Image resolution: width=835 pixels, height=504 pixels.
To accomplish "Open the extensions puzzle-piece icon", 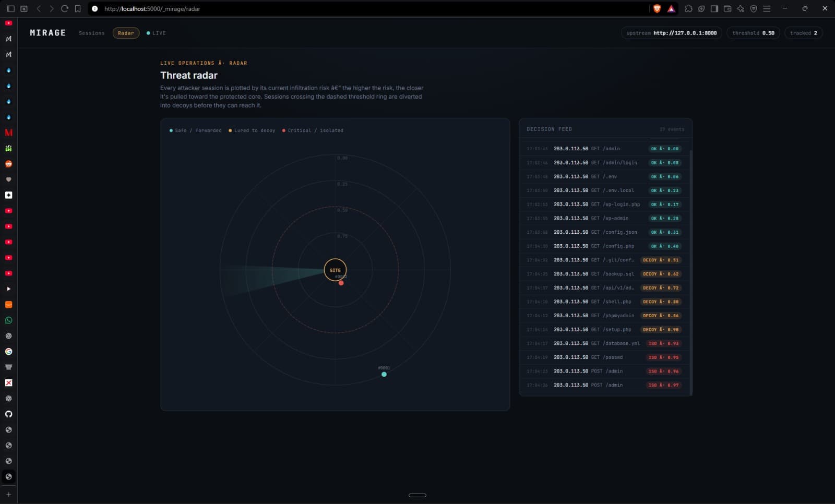I will tap(688, 8).
